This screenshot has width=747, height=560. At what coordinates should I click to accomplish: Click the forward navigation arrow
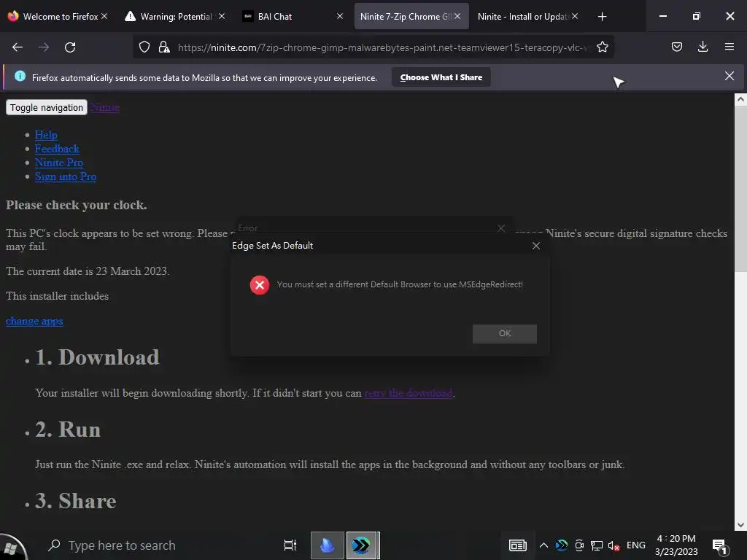click(x=44, y=47)
